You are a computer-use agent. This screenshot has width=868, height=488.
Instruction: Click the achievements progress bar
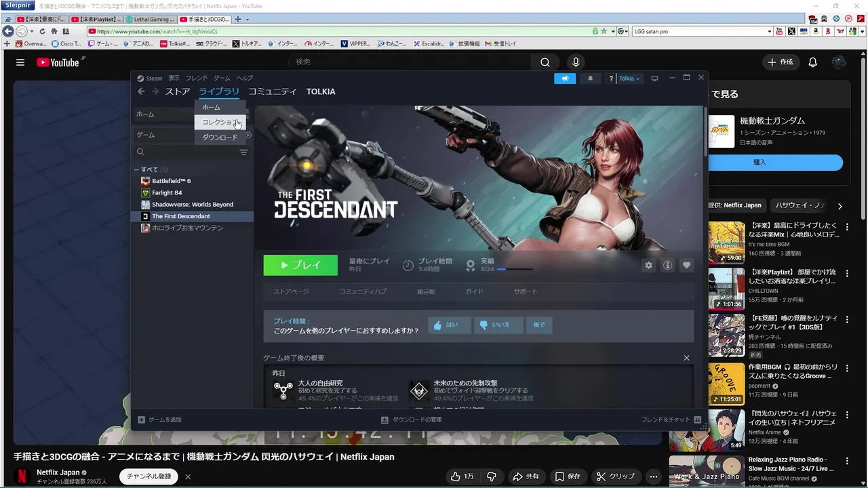[x=515, y=270]
